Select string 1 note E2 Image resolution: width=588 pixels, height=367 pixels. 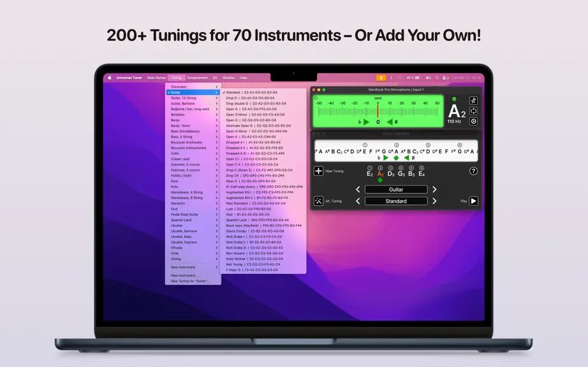tap(370, 171)
